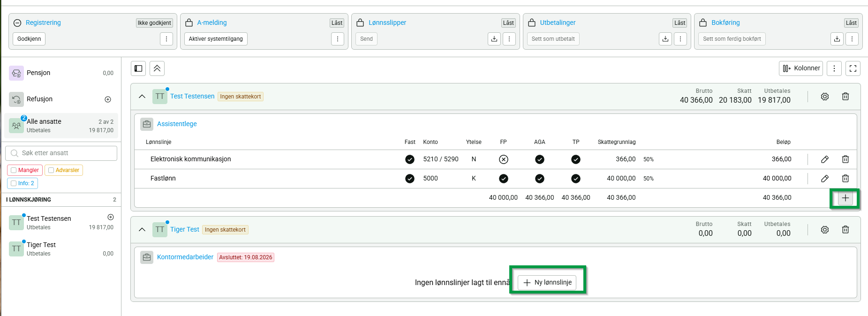868x316 pixels.
Task: Delete the Fastlønn pay line
Action: pos(845,179)
